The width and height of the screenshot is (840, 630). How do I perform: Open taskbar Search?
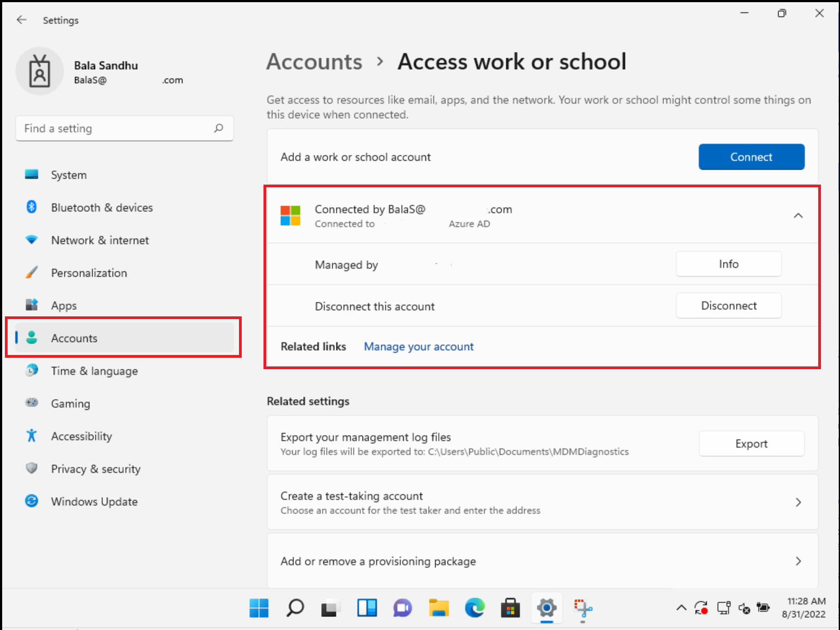click(x=295, y=608)
